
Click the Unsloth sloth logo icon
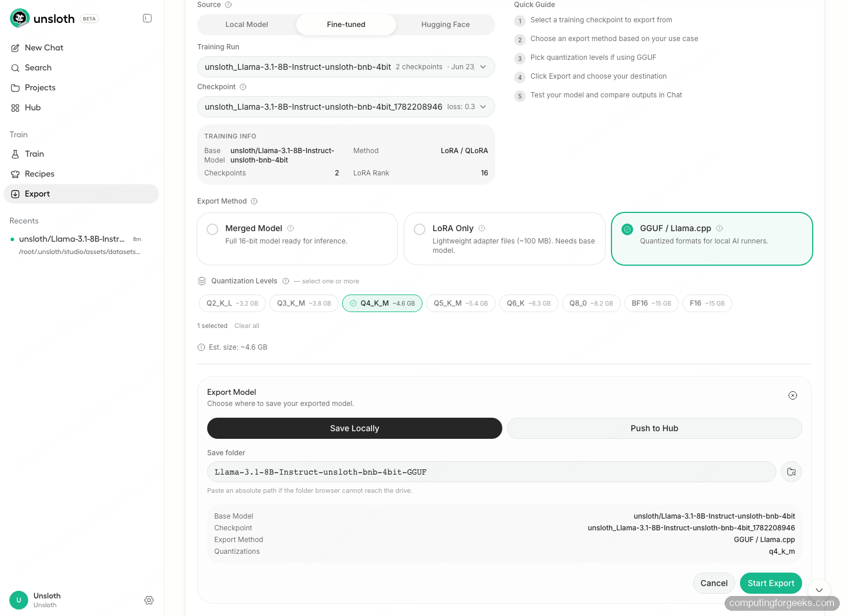click(20, 18)
